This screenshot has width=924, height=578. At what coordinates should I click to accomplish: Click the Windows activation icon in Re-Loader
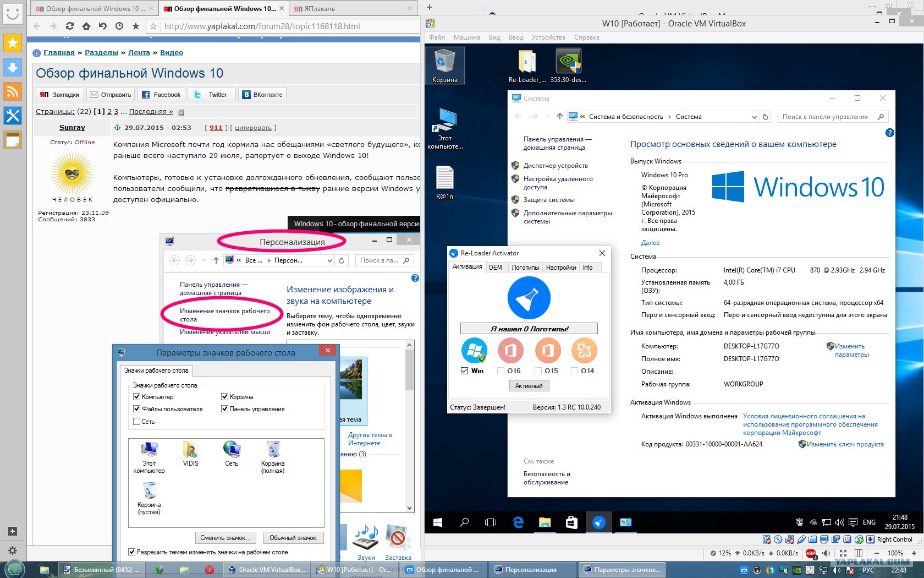[x=474, y=350]
